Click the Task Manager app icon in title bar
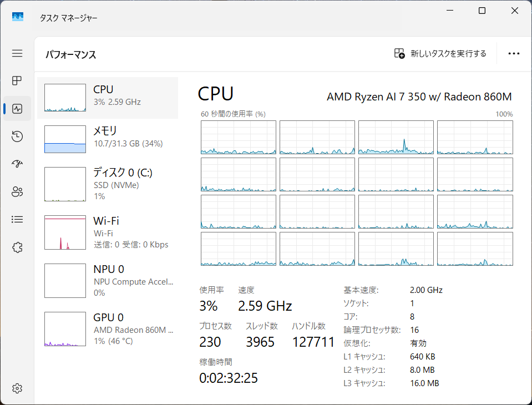This screenshot has width=532, height=405. [x=18, y=17]
